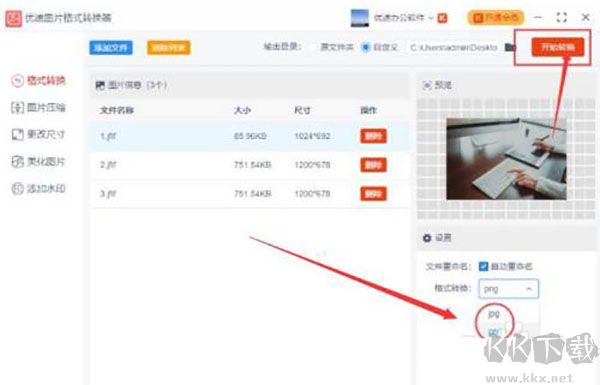This screenshot has width=600, height=385.
Task: Click the 操作 column header
Action: coord(368,110)
